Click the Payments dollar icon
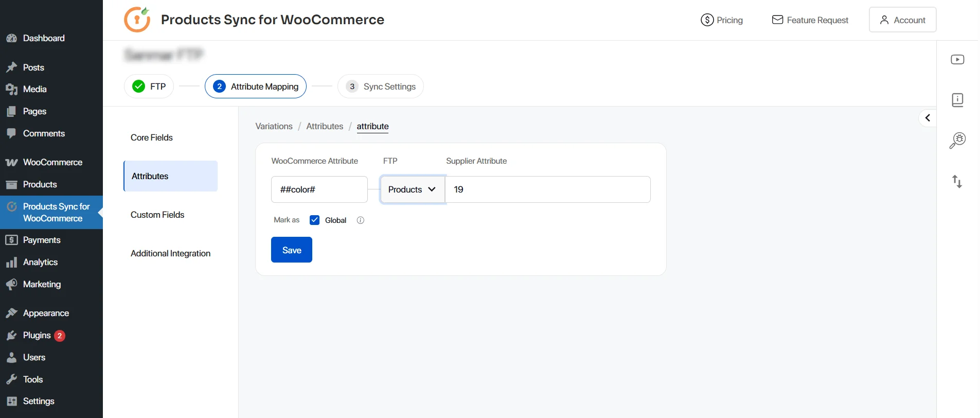The width and height of the screenshot is (980, 418). point(11,240)
